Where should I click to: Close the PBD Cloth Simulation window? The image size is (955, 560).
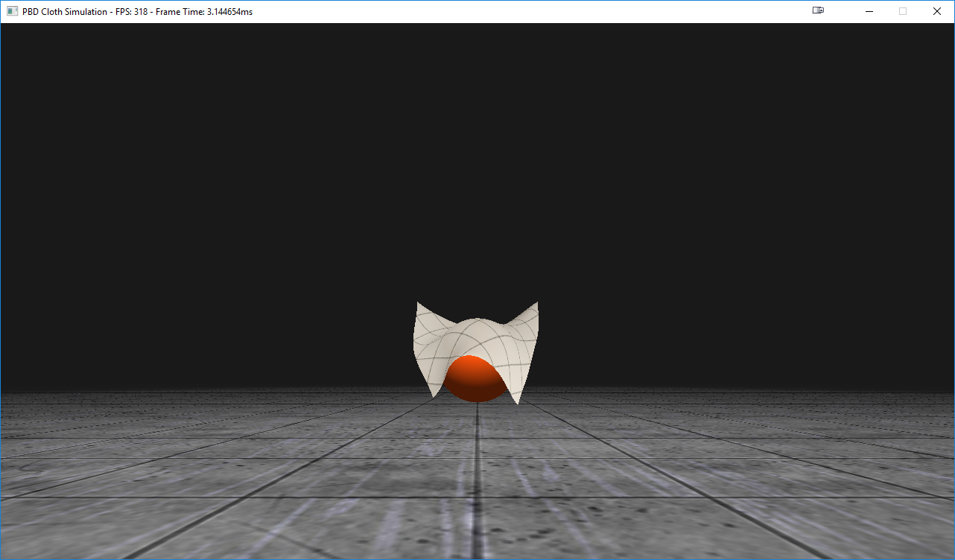[937, 11]
